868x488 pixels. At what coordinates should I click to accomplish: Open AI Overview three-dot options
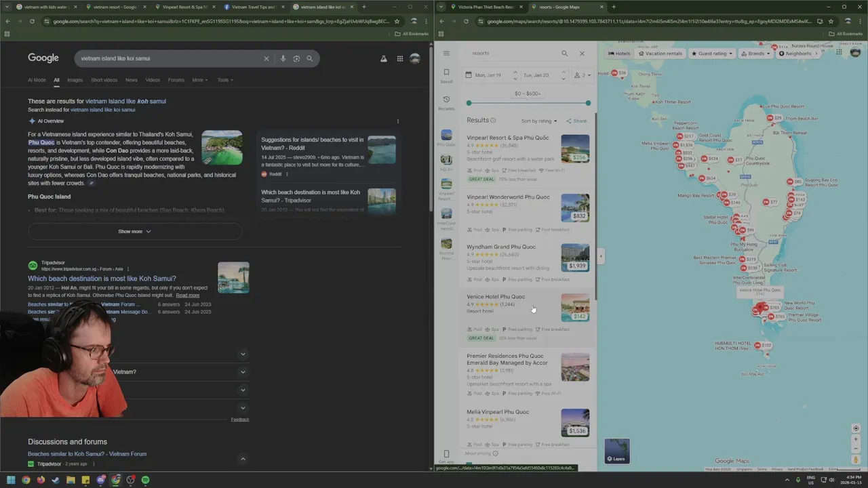point(398,121)
